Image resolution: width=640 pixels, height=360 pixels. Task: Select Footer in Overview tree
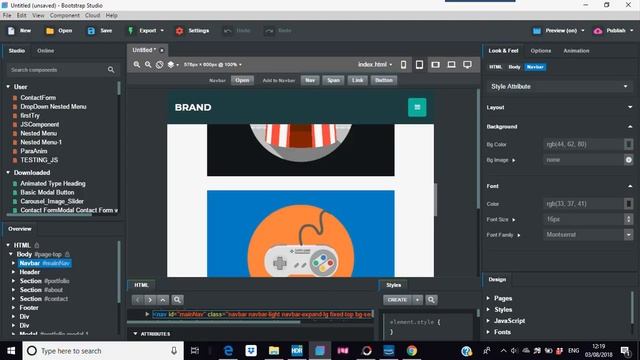tap(29, 308)
